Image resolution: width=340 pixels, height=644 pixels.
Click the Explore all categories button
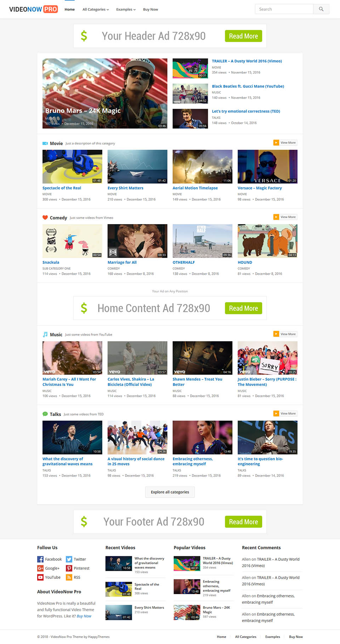point(170,492)
